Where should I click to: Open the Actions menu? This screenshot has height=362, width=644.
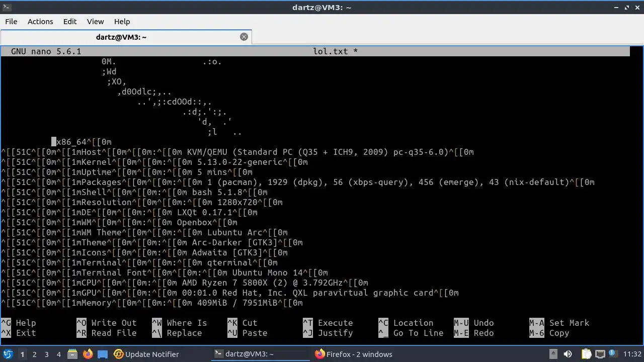[x=40, y=22]
